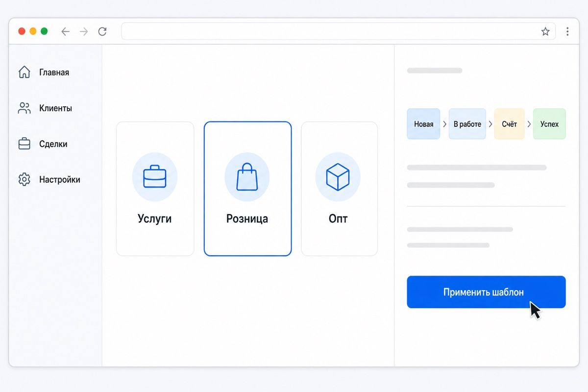Screen dimensions: 588x392
Task: Select the Опт label on the template card
Action: (338, 219)
